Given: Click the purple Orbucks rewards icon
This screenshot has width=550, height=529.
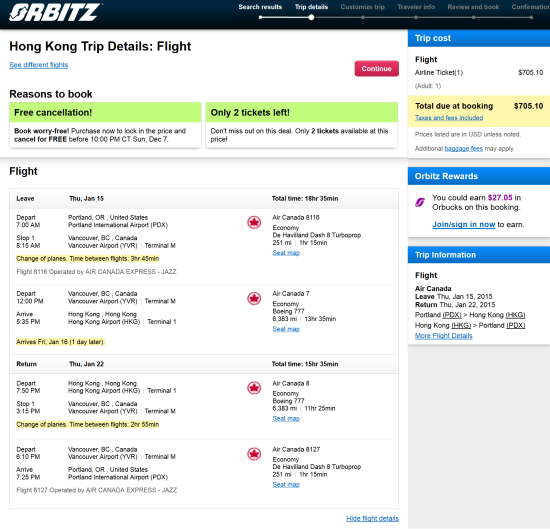Looking at the screenshot, I should coord(420,202).
